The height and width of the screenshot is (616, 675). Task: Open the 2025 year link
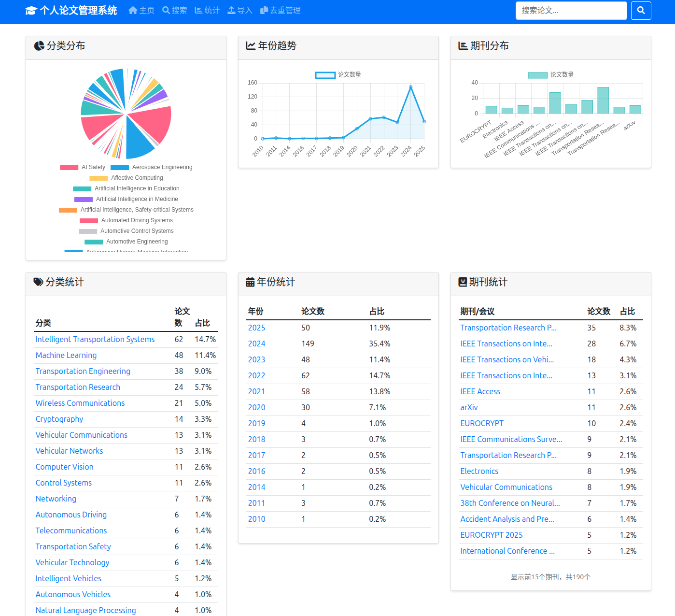[257, 328]
